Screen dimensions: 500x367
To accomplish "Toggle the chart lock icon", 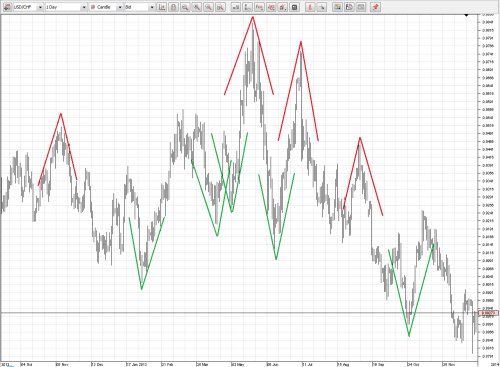I will [x=173, y=7].
